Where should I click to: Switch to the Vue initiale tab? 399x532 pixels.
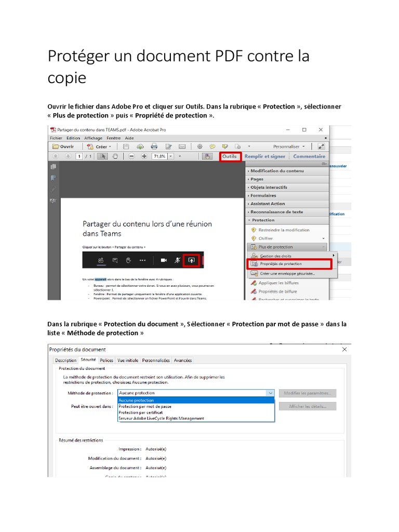click(x=128, y=361)
